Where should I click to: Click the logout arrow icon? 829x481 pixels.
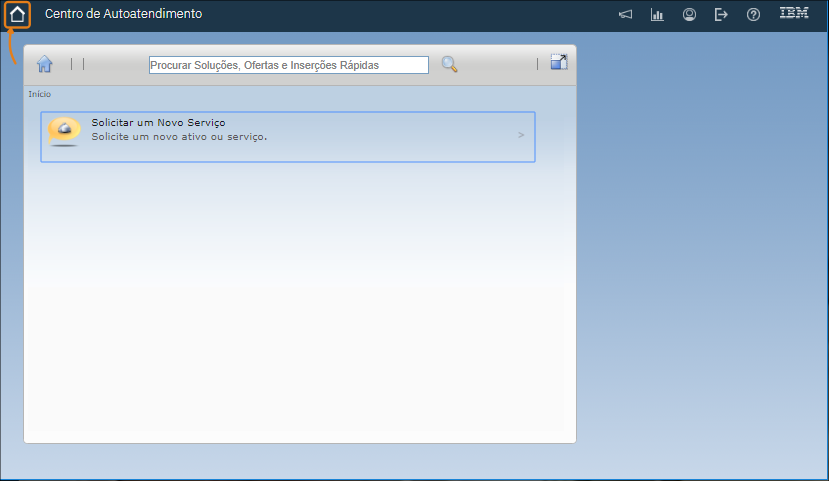click(x=721, y=15)
